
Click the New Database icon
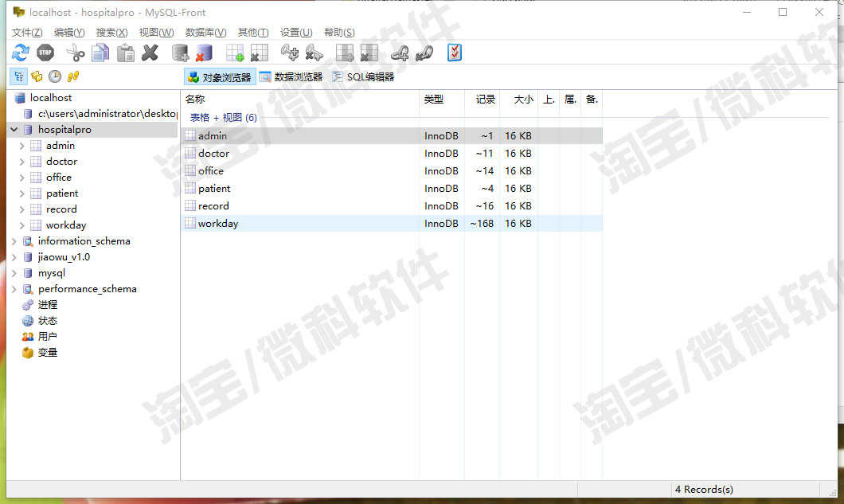[180, 53]
